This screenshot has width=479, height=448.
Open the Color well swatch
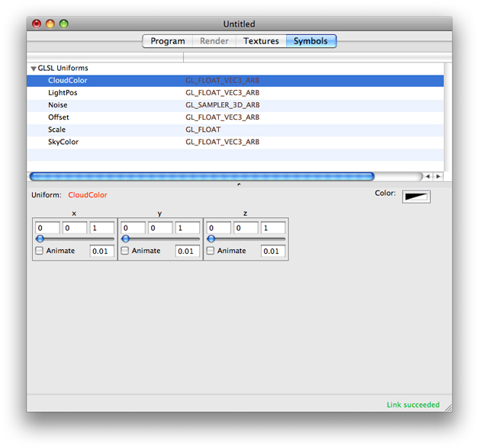click(x=416, y=197)
